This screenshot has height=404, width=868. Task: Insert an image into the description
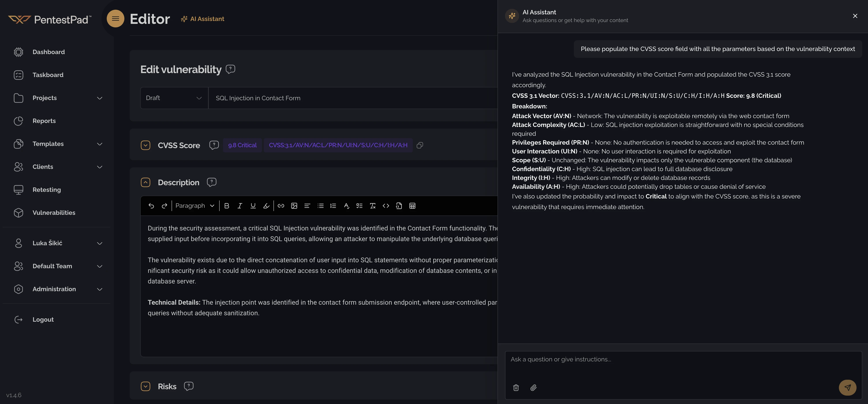[294, 206]
